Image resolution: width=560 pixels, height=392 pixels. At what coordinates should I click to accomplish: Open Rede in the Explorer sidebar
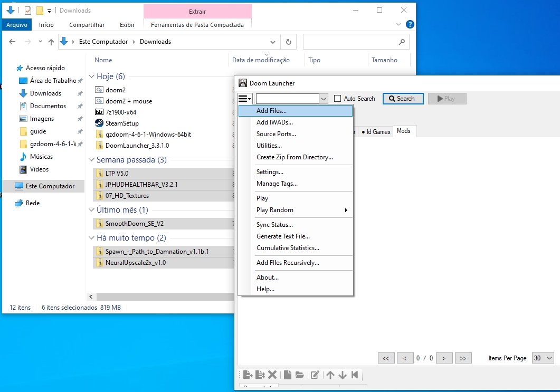[33, 203]
